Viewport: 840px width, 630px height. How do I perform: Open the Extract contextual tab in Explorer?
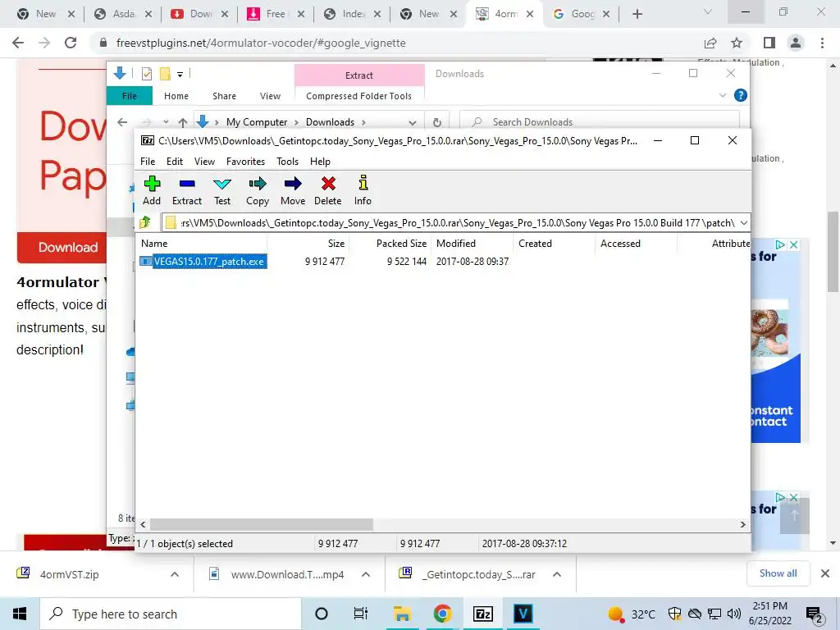[x=359, y=75]
